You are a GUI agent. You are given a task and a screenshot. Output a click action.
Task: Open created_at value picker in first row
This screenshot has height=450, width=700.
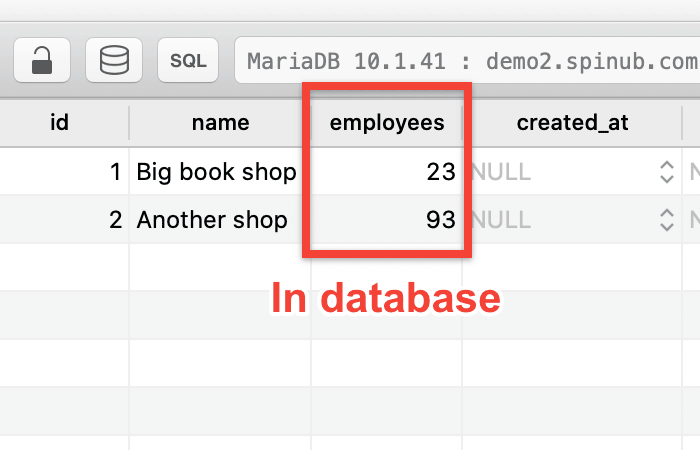[667, 172]
